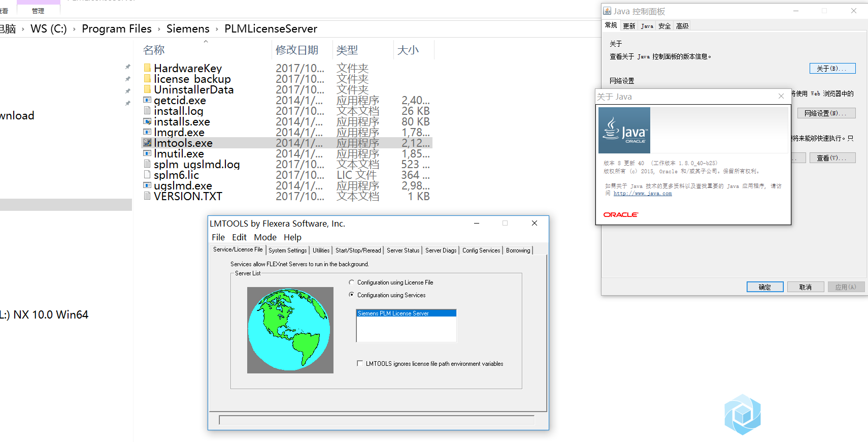This screenshot has width=868, height=442.
Task: Switch to the Utilities tab
Action: (x=321, y=250)
